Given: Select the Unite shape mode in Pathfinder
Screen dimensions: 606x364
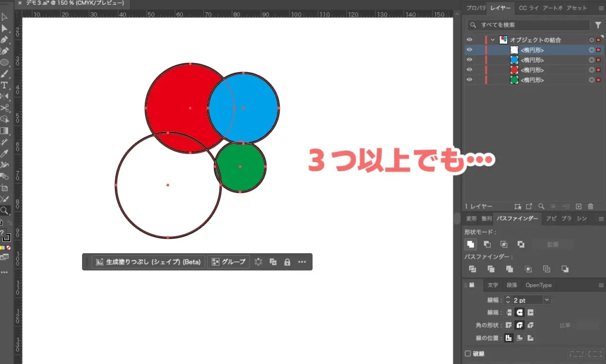Looking at the screenshot, I should coord(471,244).
